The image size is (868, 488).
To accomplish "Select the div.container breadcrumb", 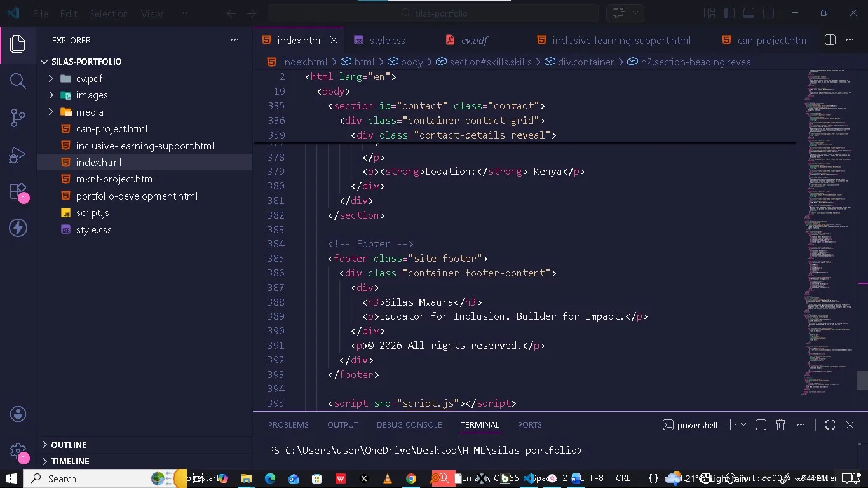I will 585,62.
